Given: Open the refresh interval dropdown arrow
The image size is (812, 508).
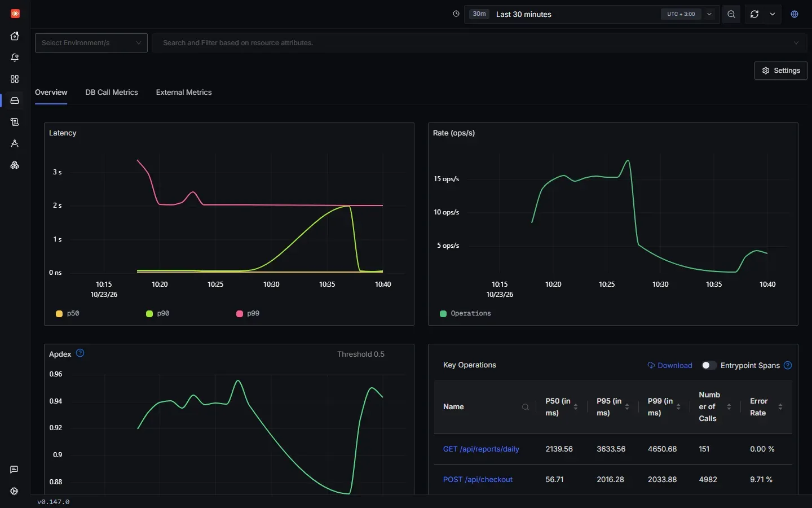Looking at the screenshot, I should tap(773, 14).
